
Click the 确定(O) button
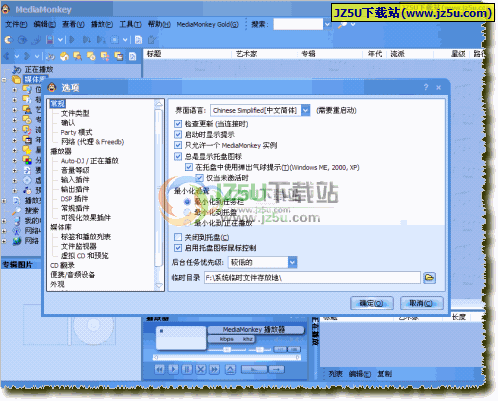point(372,303)
